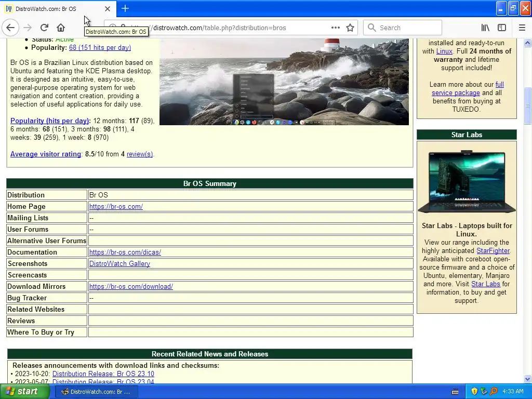Viewport: 532px width, 399px height.
Task: Open the https://br-os.com/ home page link
Action: point(116,206)
